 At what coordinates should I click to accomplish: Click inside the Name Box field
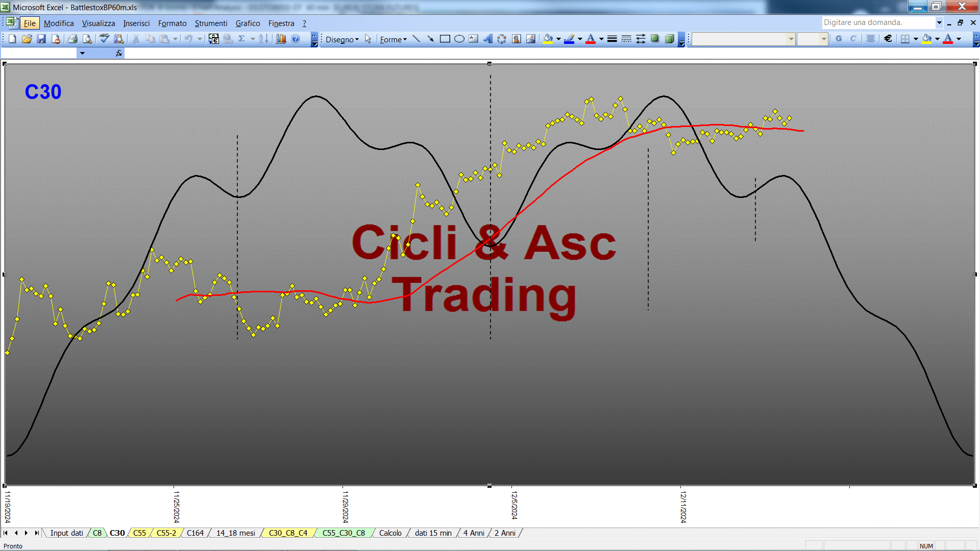tap(39, 53)
